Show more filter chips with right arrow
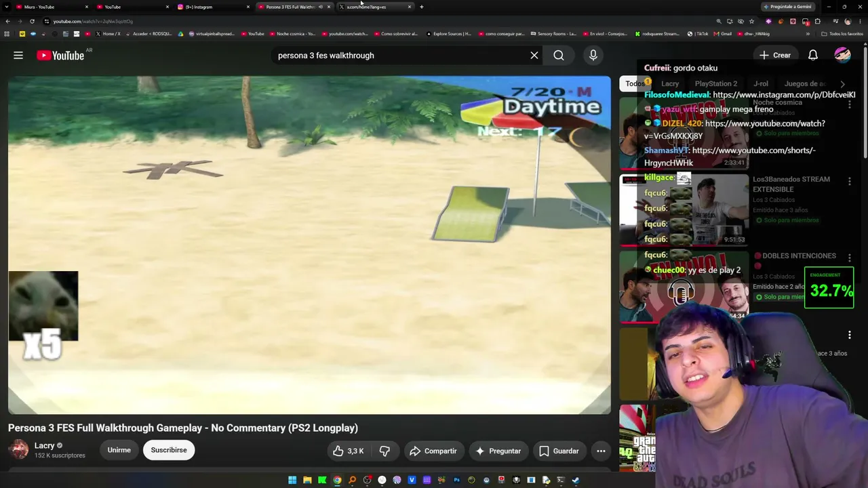This screenshot has height=488, width=868. 843,84
